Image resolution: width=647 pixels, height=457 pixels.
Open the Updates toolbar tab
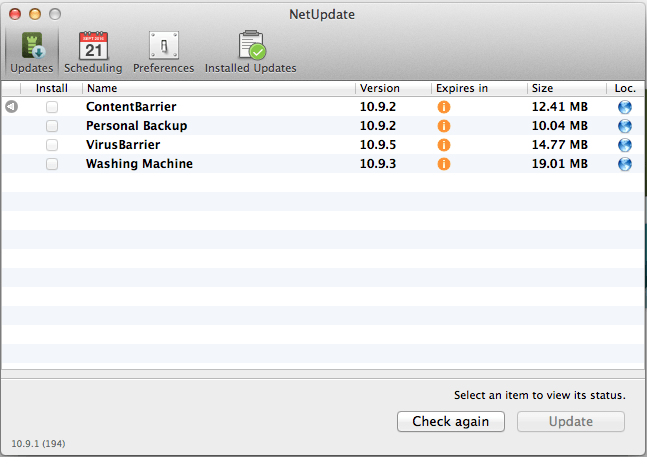(32, 52)
